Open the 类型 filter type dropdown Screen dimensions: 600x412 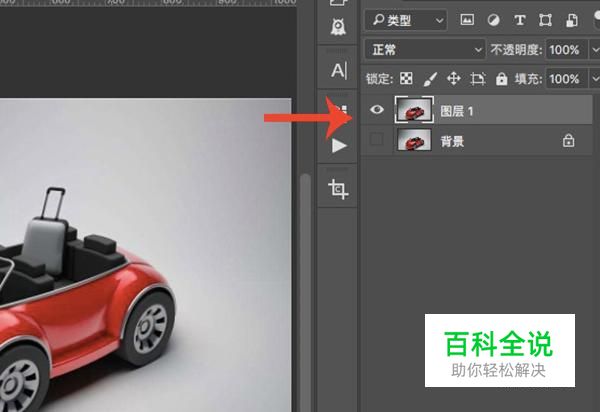coord(406,20)
